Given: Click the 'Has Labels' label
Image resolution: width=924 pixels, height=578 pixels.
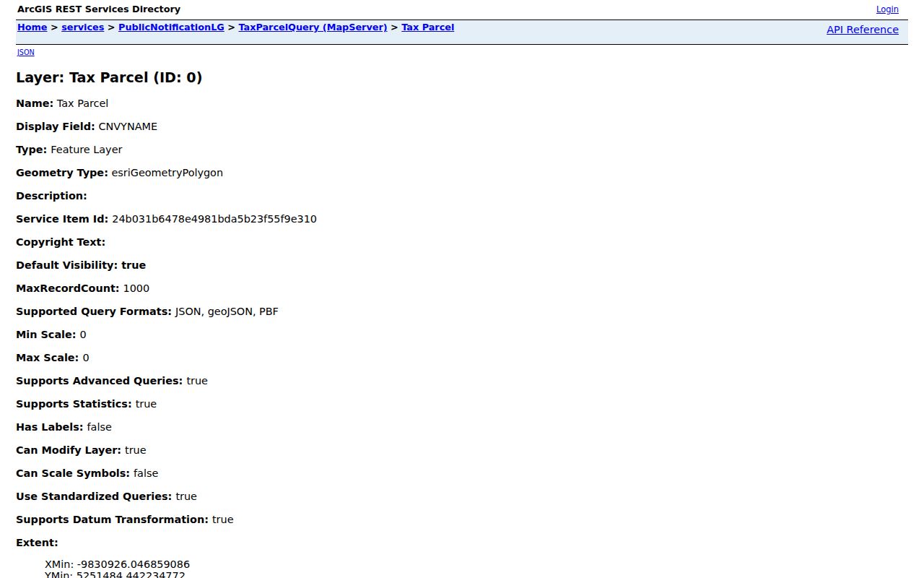Looking at the screenshot, I should click(x=50, y=427).
